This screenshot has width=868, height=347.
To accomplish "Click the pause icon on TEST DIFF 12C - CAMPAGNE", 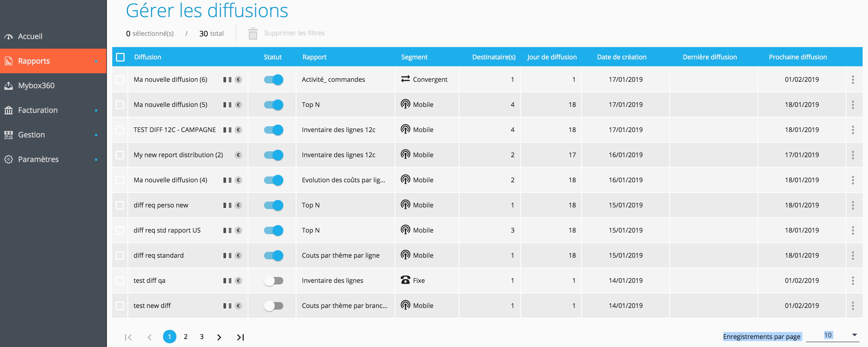I will coord(227,130).
